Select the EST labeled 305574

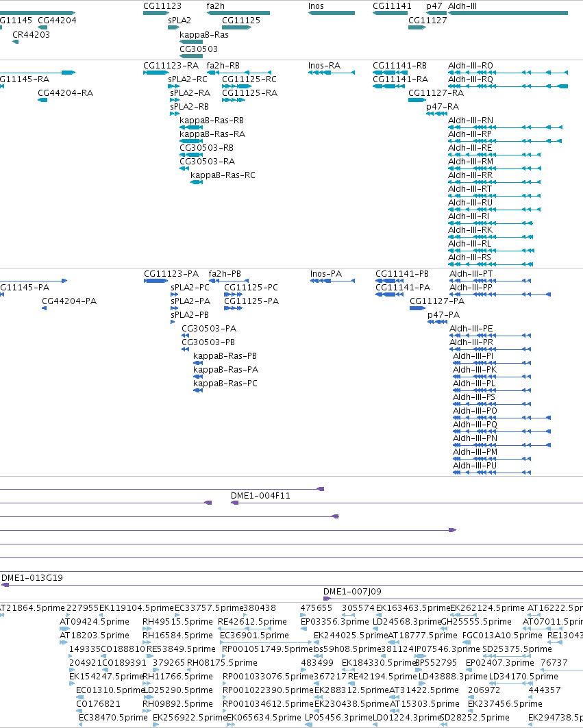tap(358, 608)
